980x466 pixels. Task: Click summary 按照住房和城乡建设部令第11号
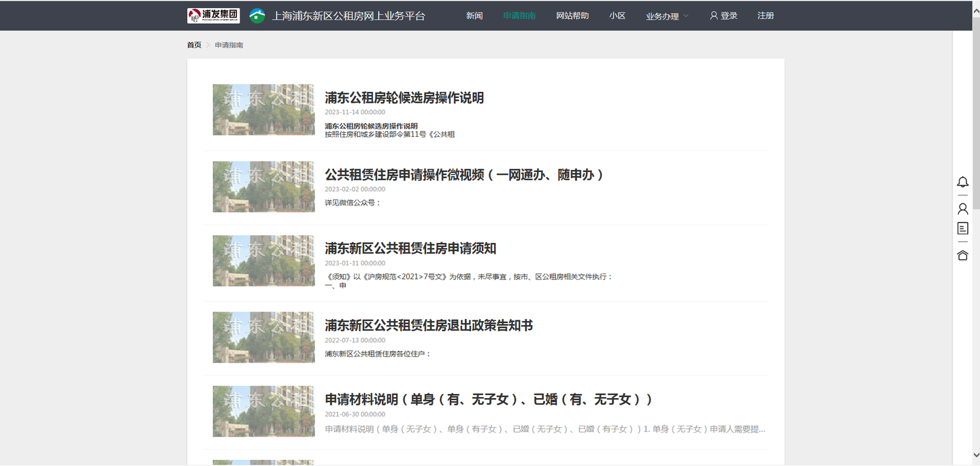pyautogui.click(x=390, y=135)
